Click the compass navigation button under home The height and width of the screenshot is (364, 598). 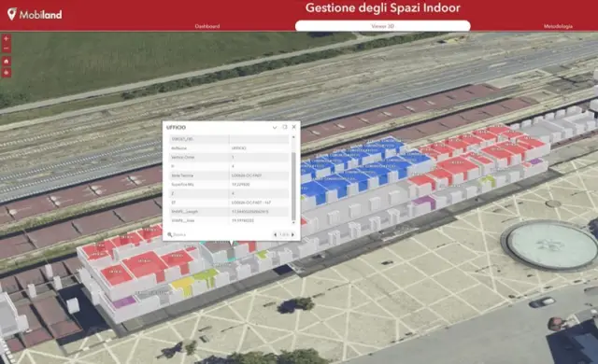[7, 73]
